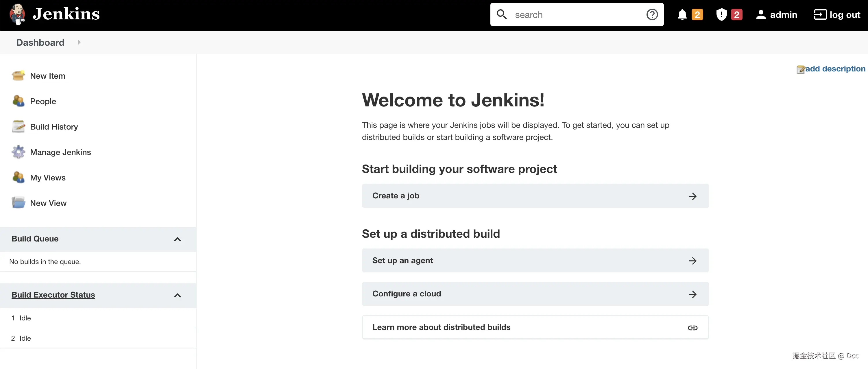The image size is (868, 369).
Task: Click Set up an agent
Action: (535, 261)
